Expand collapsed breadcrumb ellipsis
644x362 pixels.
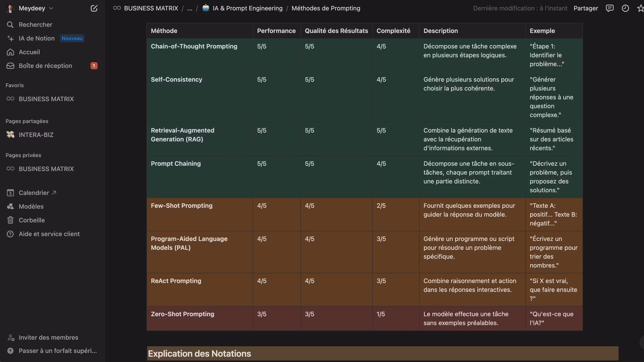(x=190, y=8)
